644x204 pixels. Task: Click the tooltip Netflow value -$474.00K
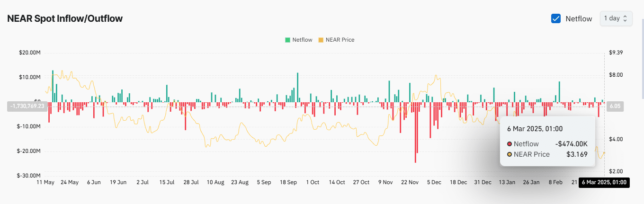coord(572,144)
